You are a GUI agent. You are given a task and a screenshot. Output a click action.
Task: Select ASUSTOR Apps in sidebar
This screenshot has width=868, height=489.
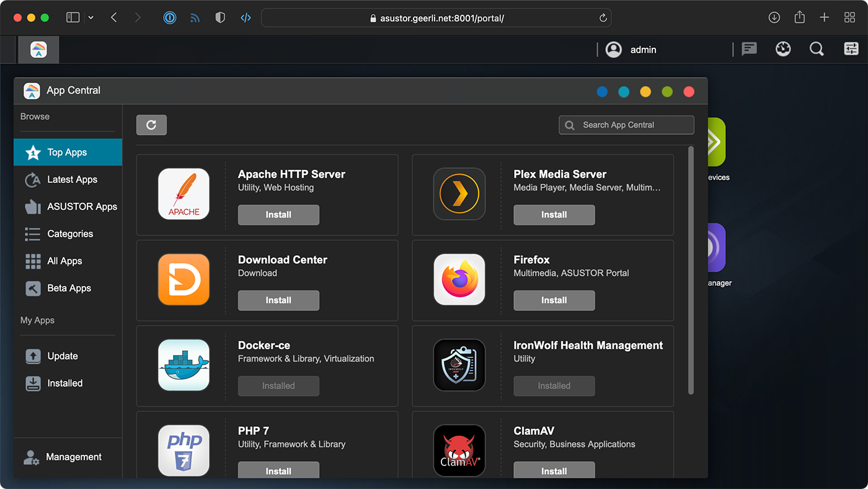click(68, 207)
